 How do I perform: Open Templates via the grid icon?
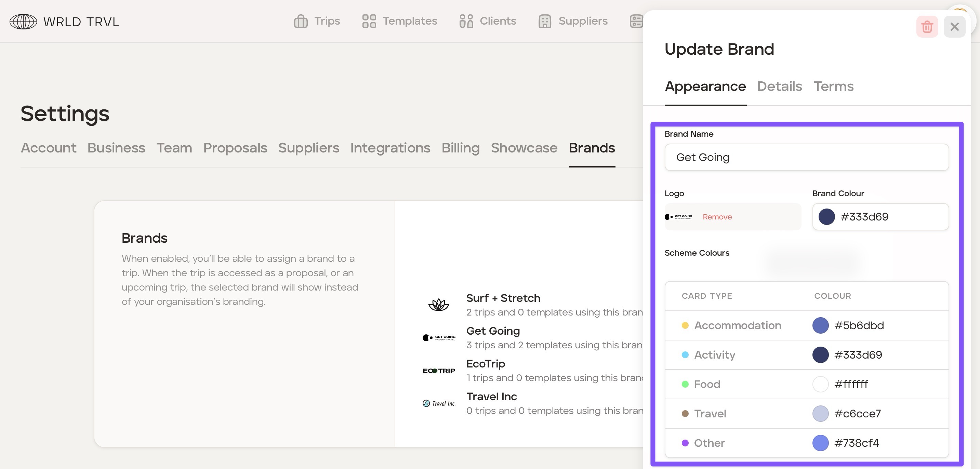(369, 21)
